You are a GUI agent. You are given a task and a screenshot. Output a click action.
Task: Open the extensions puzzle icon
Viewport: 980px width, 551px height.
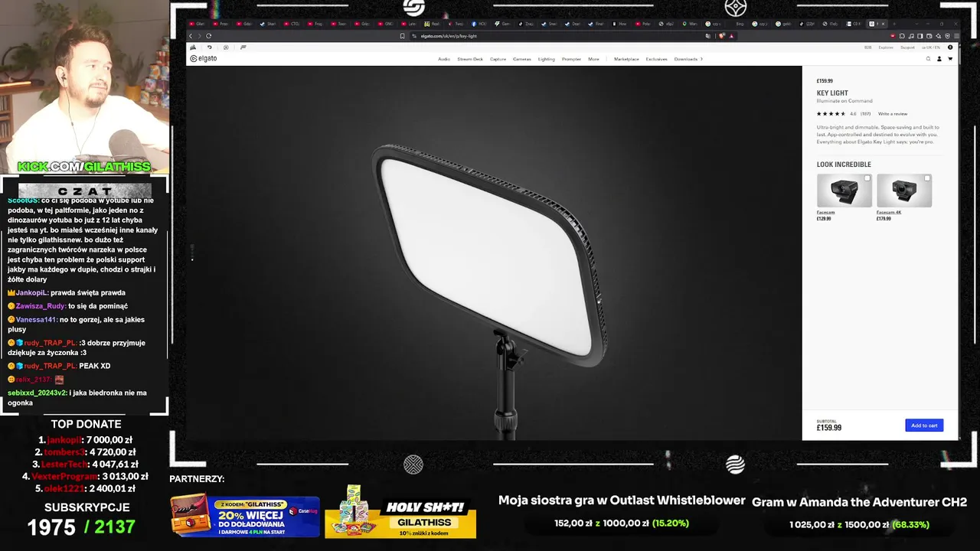tap(902, 36)
